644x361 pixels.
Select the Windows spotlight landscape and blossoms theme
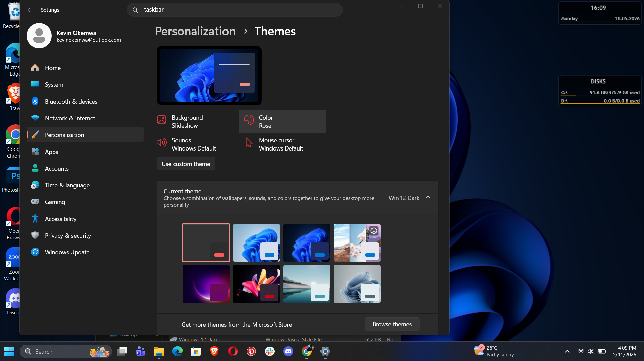357,243
